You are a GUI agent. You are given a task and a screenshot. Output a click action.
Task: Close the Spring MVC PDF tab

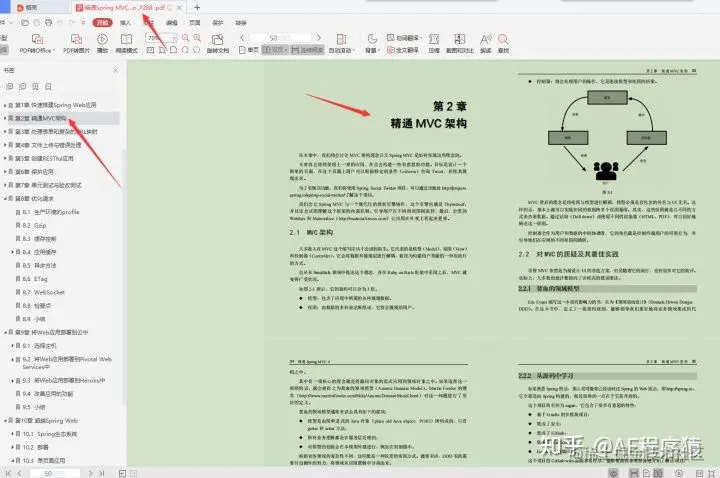coord(180,8)
